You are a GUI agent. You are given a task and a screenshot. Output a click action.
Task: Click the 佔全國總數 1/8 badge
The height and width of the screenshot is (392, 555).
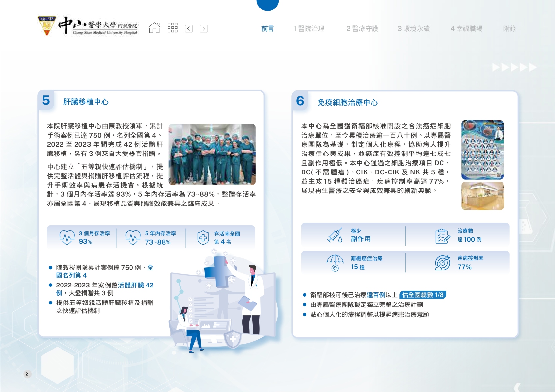(x=423, y=295)
